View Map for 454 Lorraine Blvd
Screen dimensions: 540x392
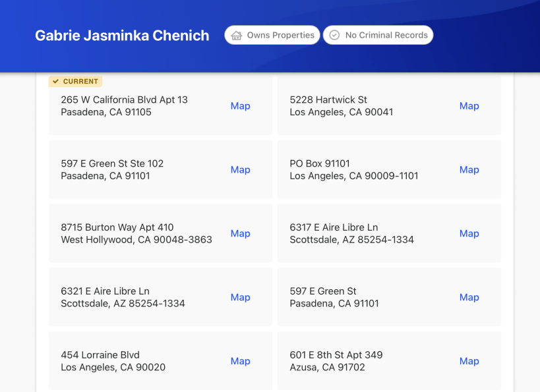tap(240, 362)
